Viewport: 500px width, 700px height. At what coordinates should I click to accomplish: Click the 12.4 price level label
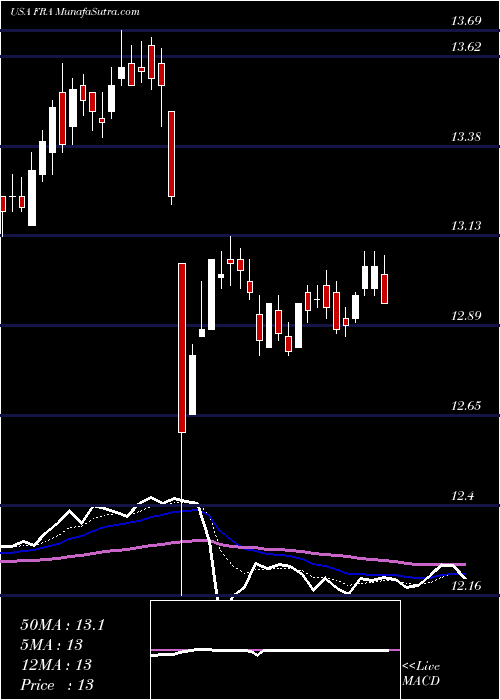click(463, 496)
